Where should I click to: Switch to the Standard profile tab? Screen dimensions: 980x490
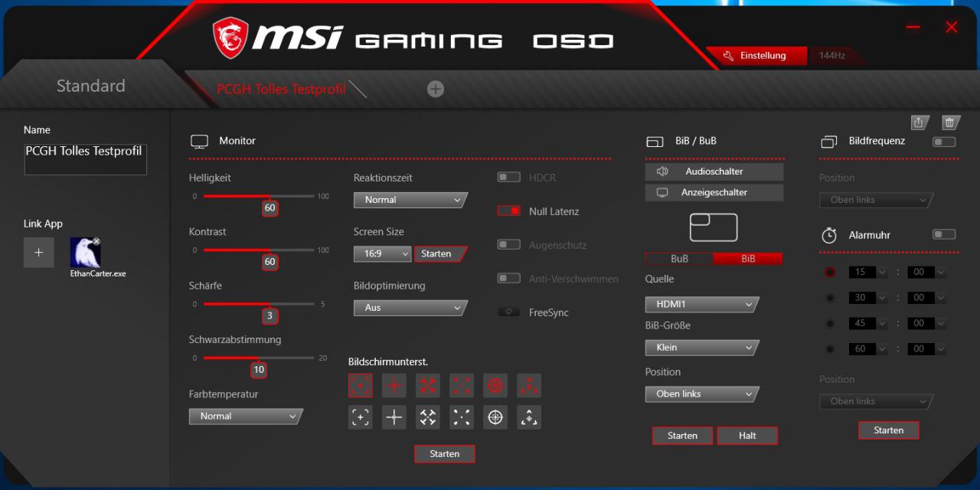pyautogui.click(x=91, y=86)
